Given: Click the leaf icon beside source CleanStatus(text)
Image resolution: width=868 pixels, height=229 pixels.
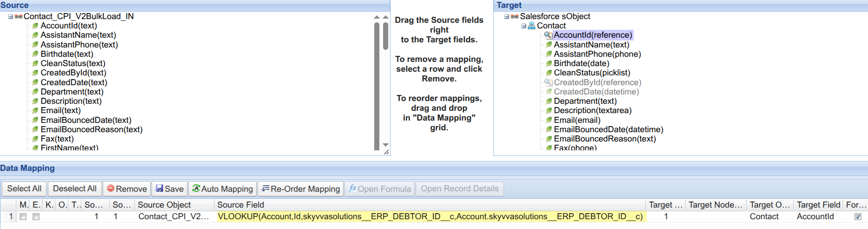Looking at the screenshot, I should tap(35, 63).
